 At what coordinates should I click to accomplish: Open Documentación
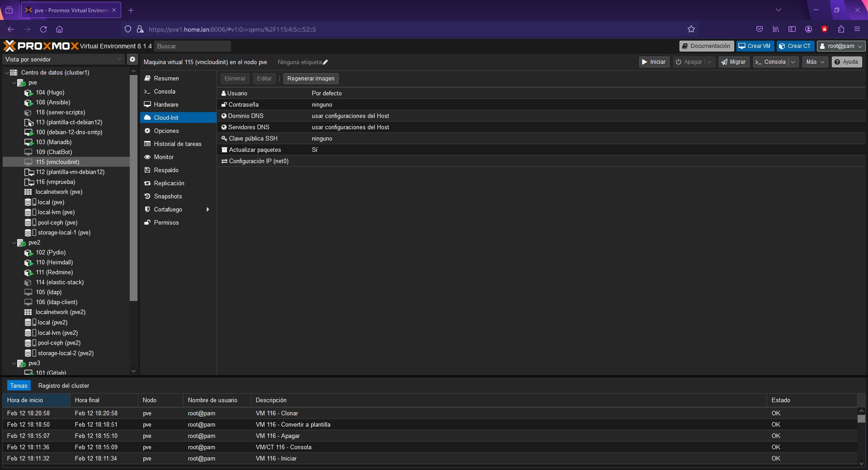pos(706,46)
